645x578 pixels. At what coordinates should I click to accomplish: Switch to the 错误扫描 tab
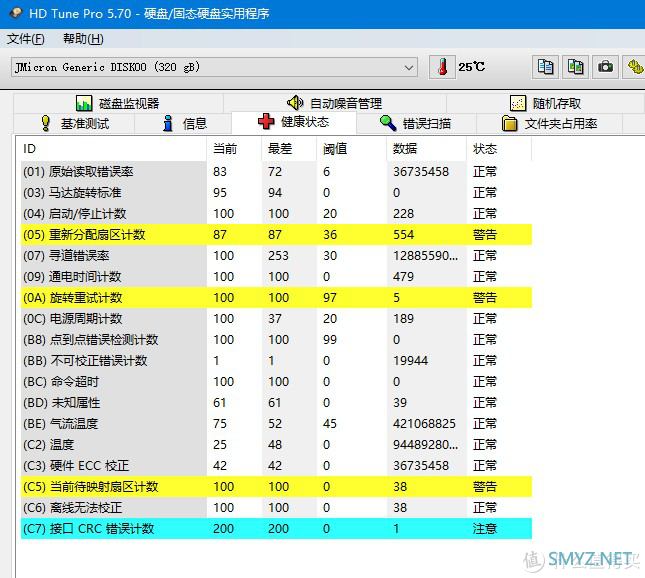point(416,123)
